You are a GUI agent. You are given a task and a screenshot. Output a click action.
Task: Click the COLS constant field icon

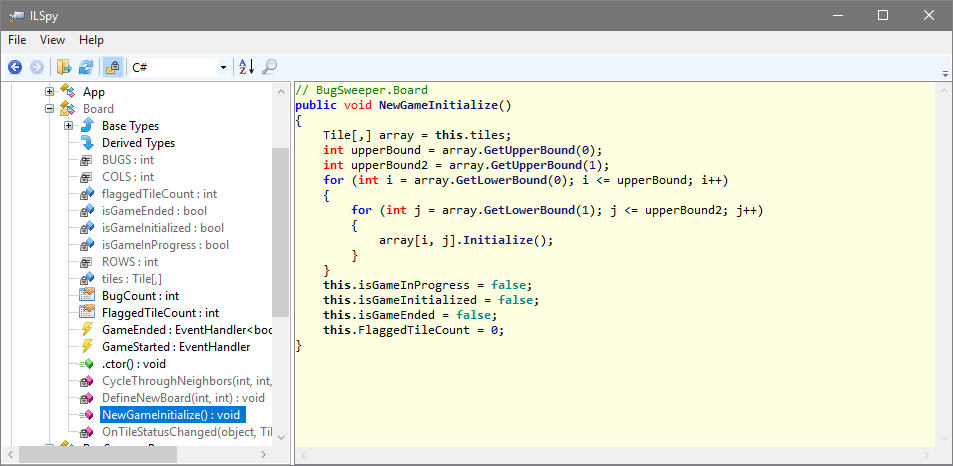pyautogui.click(x=86, y=177)
